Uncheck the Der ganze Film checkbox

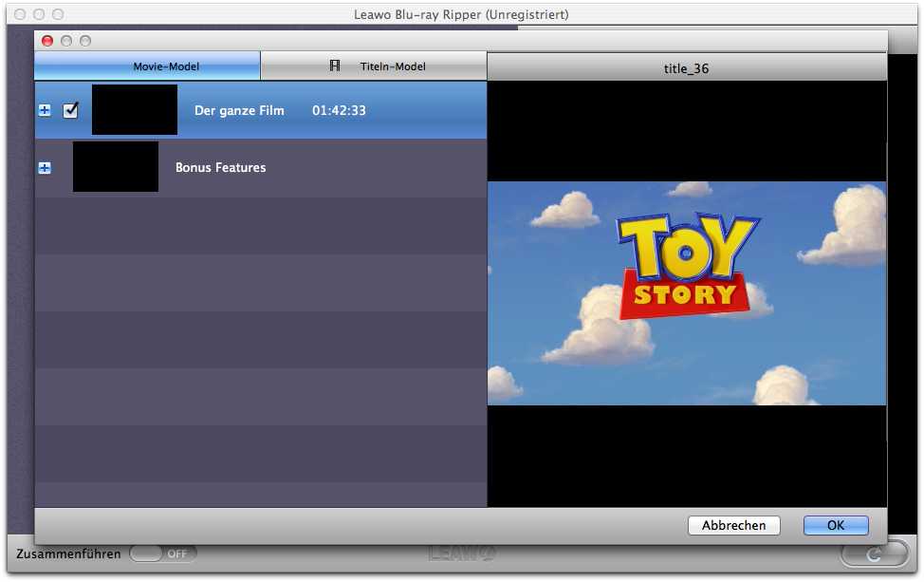(70, 110)
